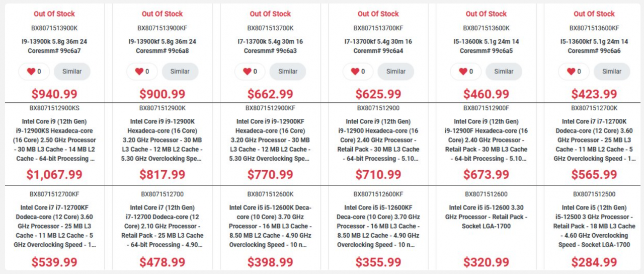This screenshot has width=644, height=274.
Task: Find Similar products to i9-13900KF
Action: (x=180, y=72)
